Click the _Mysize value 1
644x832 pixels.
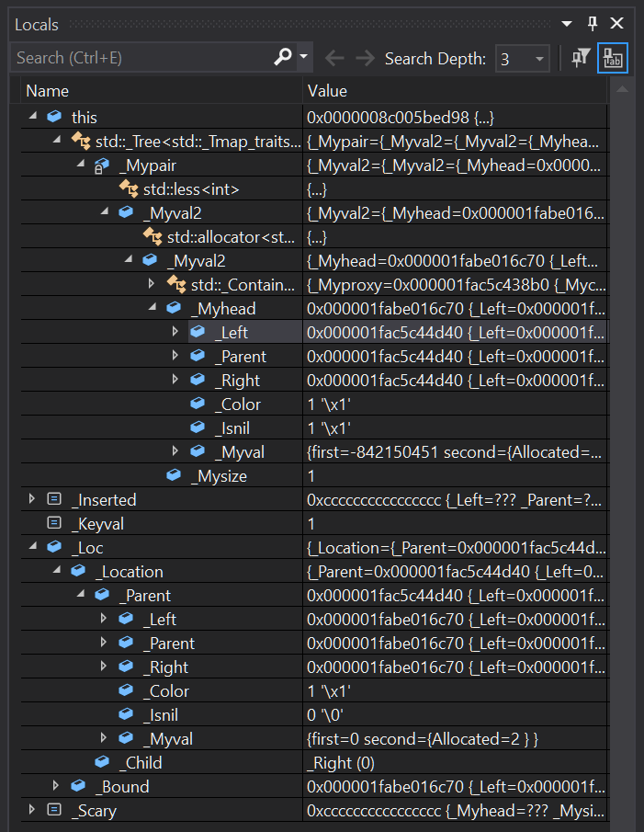[x=311, y=476]
